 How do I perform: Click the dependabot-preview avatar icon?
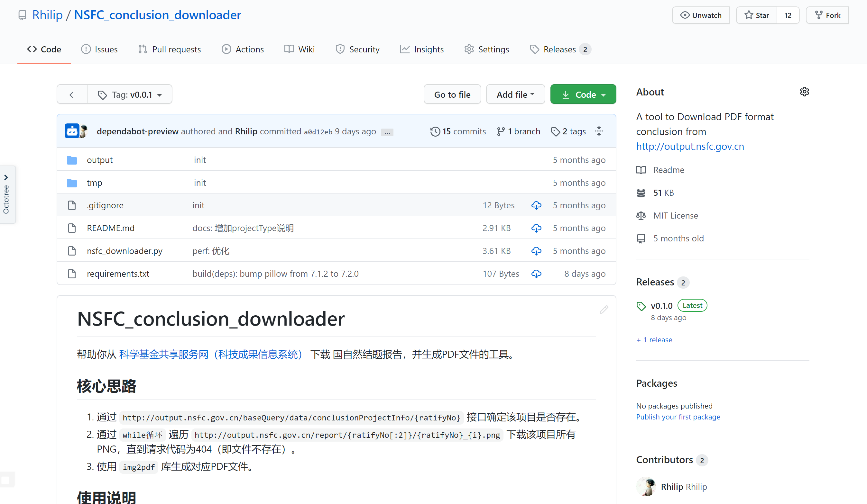72,131
